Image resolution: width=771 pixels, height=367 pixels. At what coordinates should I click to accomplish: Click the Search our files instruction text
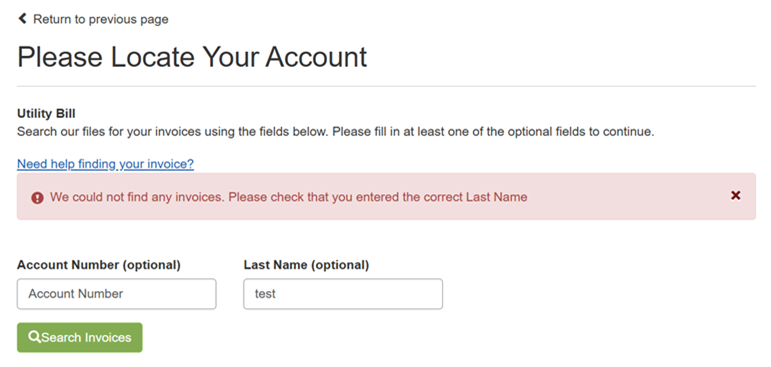tap(335, 132)
